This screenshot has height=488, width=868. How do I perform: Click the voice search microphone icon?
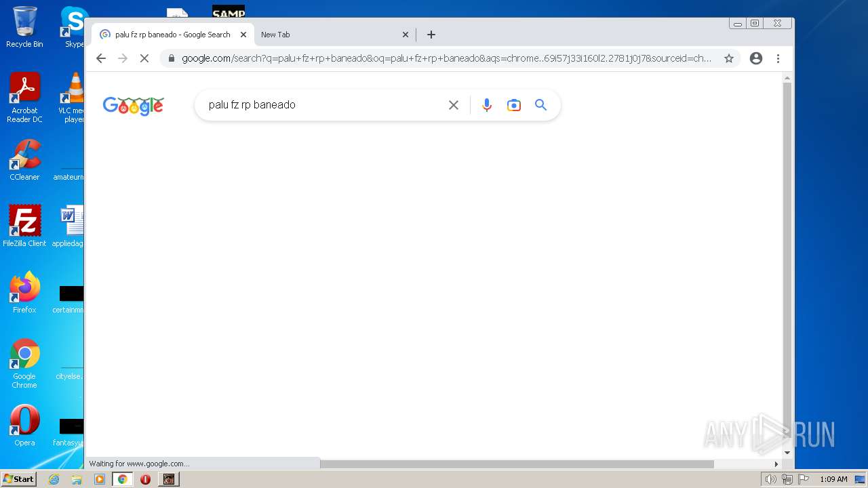486,105
